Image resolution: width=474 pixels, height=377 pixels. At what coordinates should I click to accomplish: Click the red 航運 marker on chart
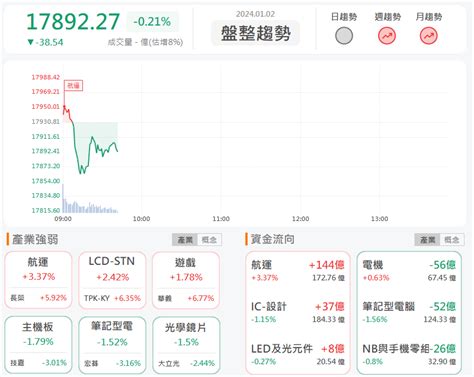73,86
